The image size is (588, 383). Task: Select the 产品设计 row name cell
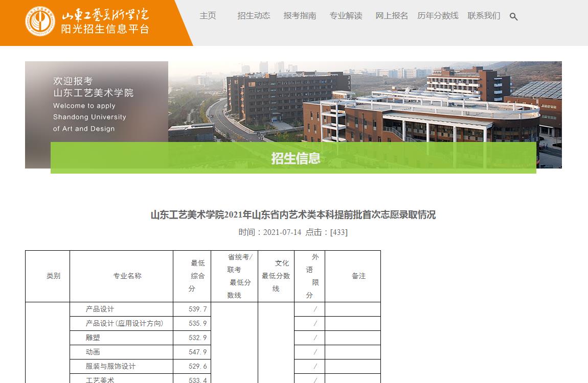coord(122,309)
